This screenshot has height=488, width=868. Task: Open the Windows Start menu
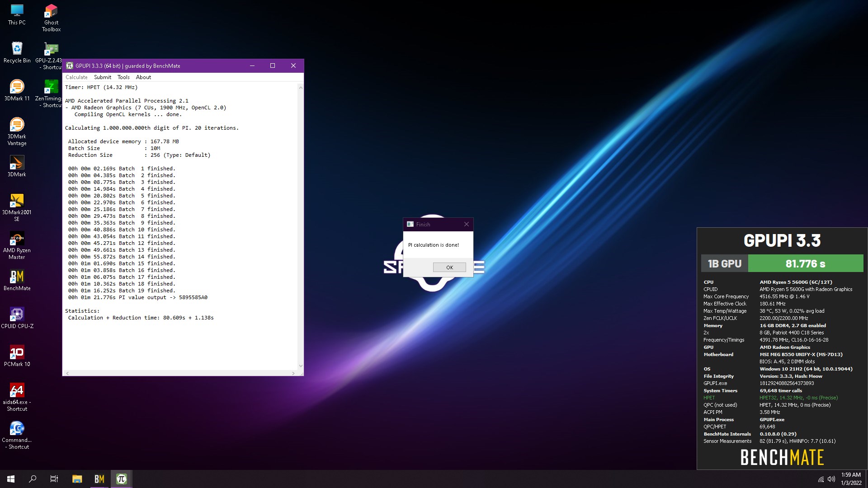click(11, 479)
